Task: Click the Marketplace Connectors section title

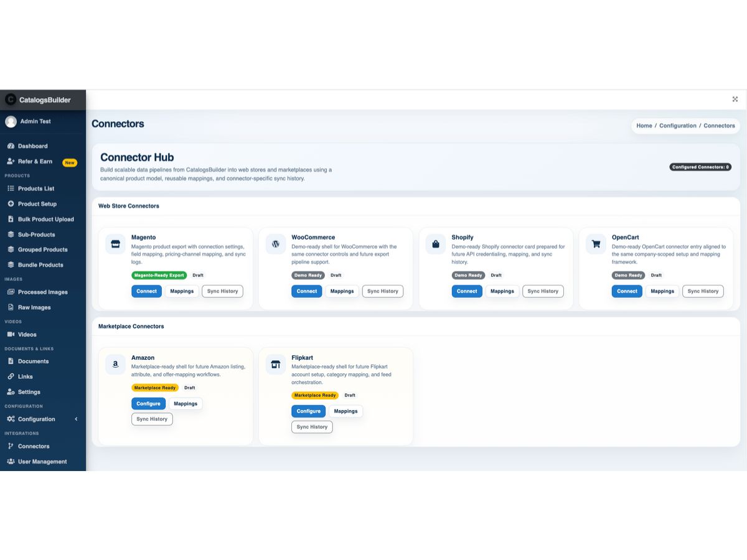Action: click(131, 326)
